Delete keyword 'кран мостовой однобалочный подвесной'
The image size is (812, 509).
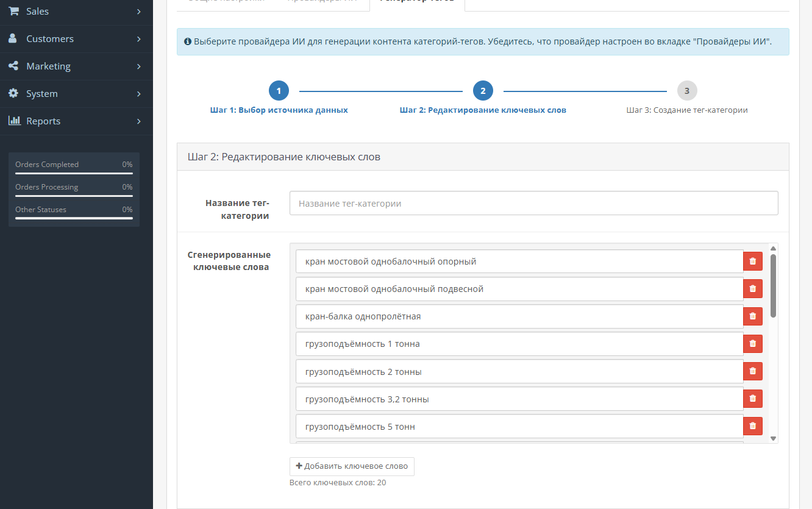pyautogui.click(x=752, y=289)
